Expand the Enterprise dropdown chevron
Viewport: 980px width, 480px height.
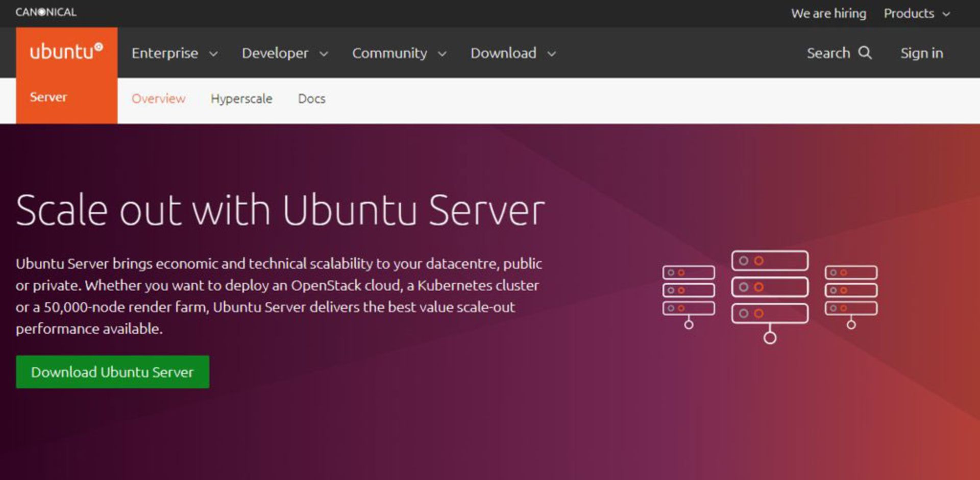214,54
